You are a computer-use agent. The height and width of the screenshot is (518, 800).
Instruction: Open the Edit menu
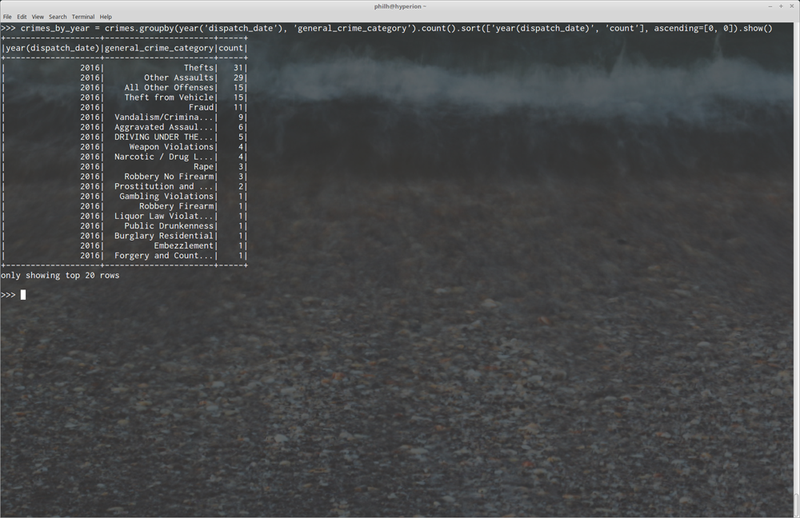tap(21, 17)
